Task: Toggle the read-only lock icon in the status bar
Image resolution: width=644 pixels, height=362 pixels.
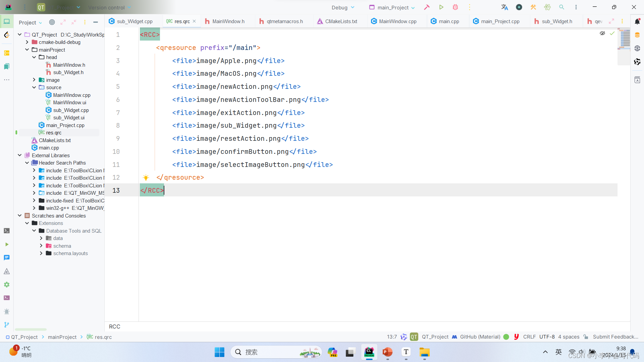Action: pyautogui.click(x=586, y=337)
